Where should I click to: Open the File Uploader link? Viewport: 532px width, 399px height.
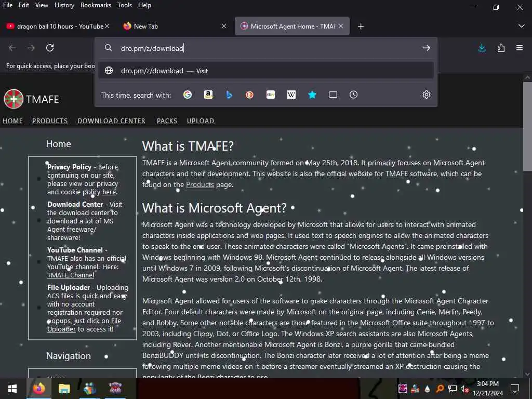(x=84, y=325)
